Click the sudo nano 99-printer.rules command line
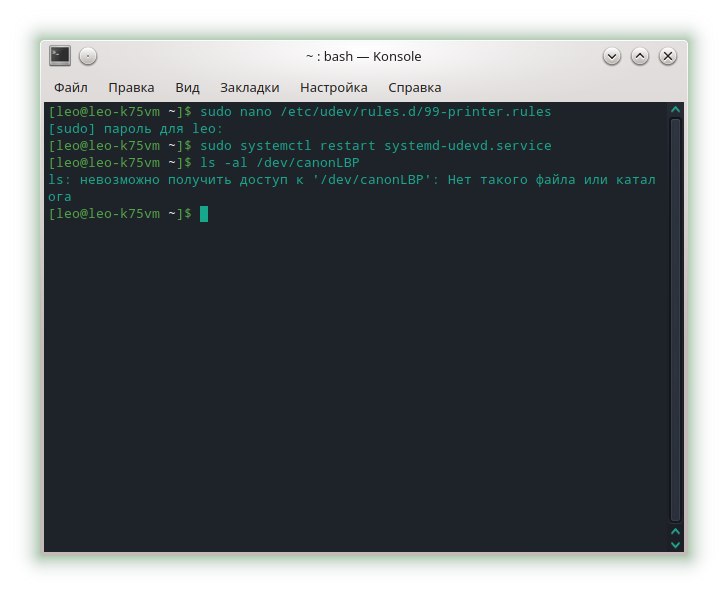This screenshot has height=596, width=728. point(300,112)
